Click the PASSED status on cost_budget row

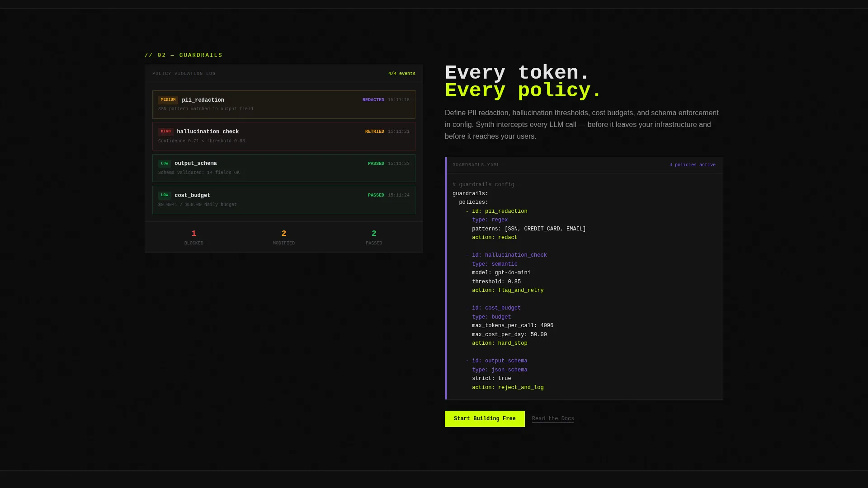coord(376,195)
